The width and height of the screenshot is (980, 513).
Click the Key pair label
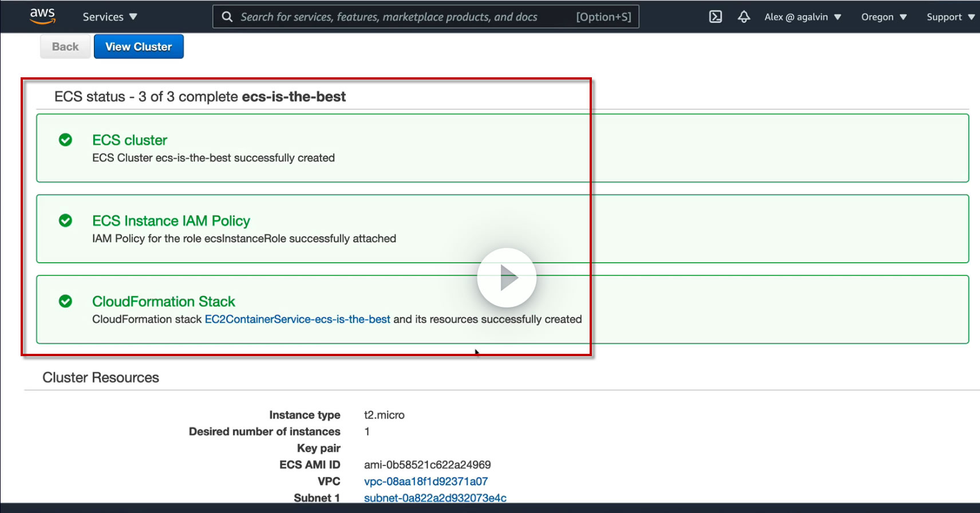[319, 448]
